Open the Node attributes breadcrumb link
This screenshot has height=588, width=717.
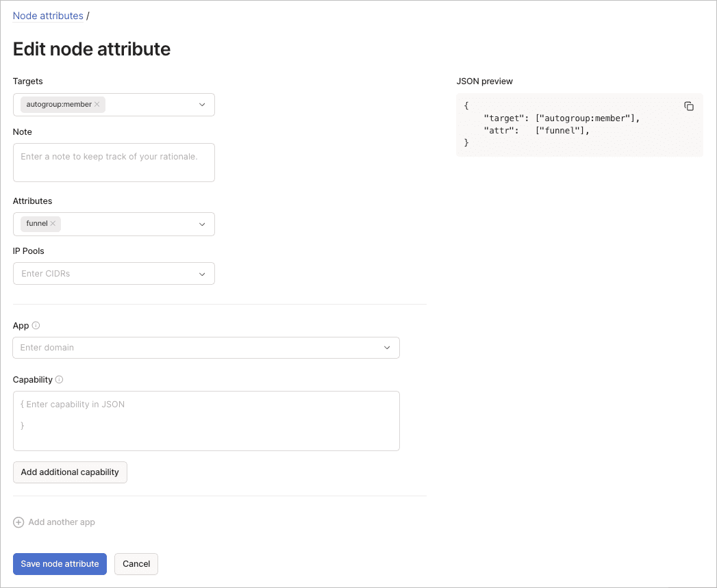(47, 15)
